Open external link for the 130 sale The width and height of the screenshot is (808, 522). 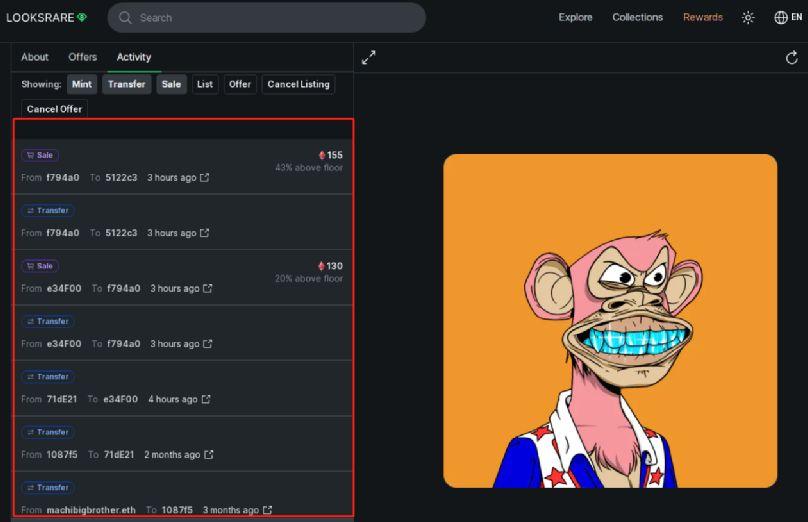[x=208, y=288]
